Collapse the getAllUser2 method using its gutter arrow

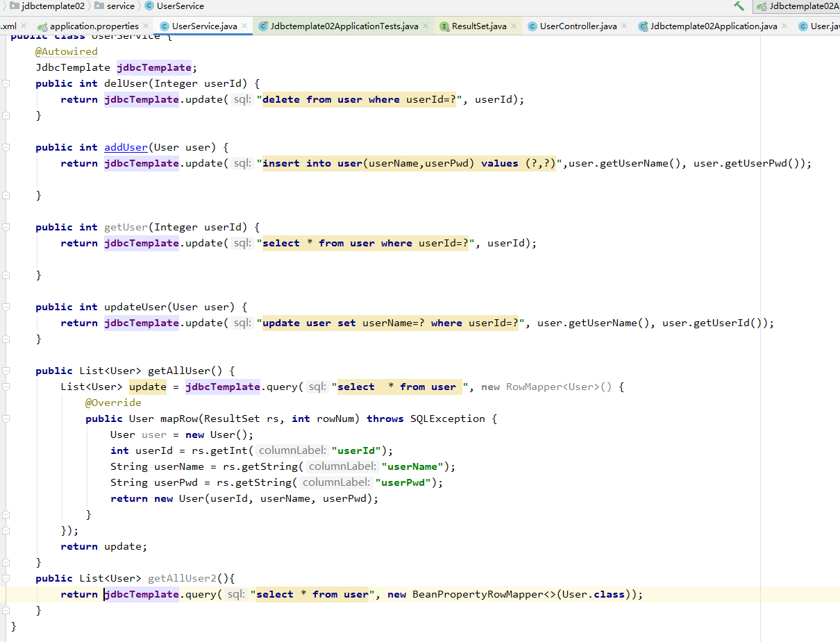coord(6,578)
